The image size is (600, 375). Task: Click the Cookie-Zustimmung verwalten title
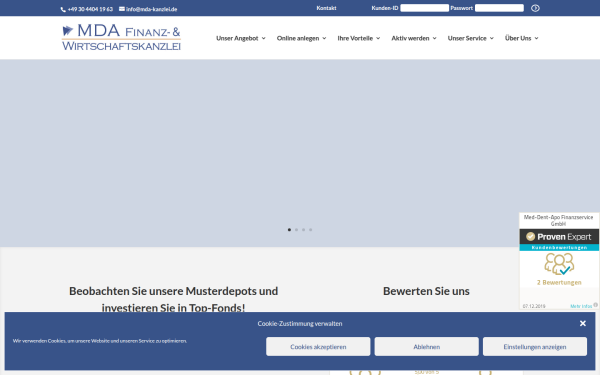coord(300,323)
